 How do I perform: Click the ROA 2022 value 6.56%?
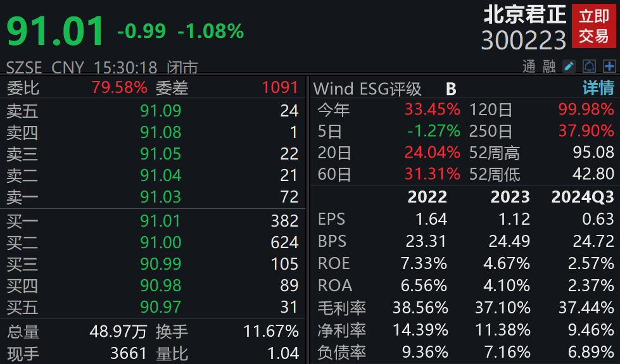pos(424,286)
